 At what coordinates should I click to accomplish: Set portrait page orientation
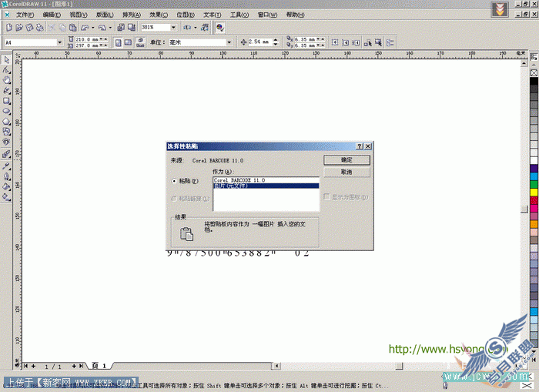coord(119,42)
